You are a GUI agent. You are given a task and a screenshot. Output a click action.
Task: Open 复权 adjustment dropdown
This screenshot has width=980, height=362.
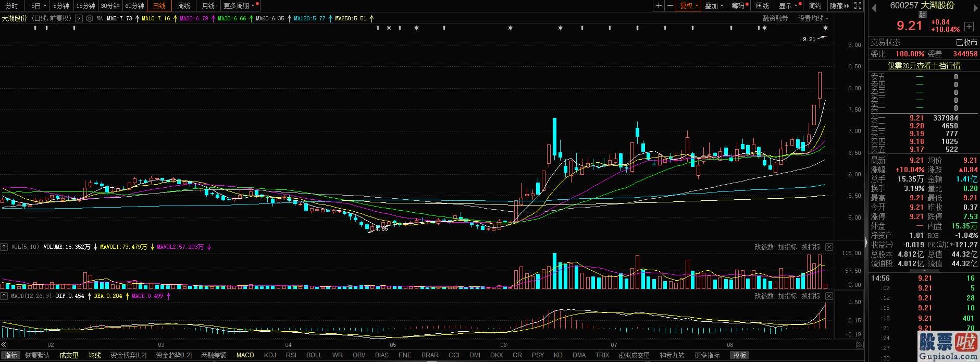click(689, 6)
